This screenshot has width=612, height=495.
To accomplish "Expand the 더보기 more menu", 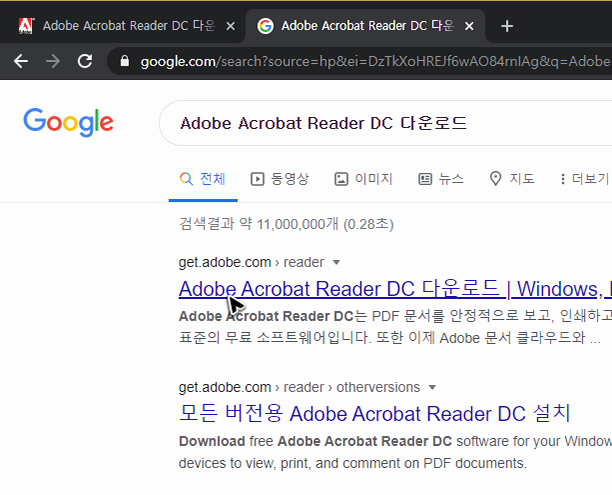I will (584, 179).
